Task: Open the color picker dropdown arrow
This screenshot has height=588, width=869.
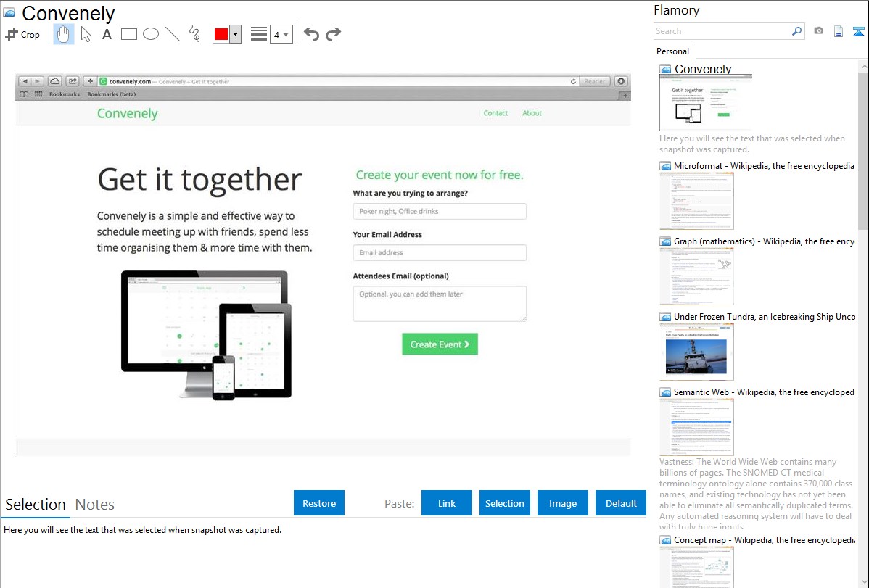Action: [x=236, y=34]
